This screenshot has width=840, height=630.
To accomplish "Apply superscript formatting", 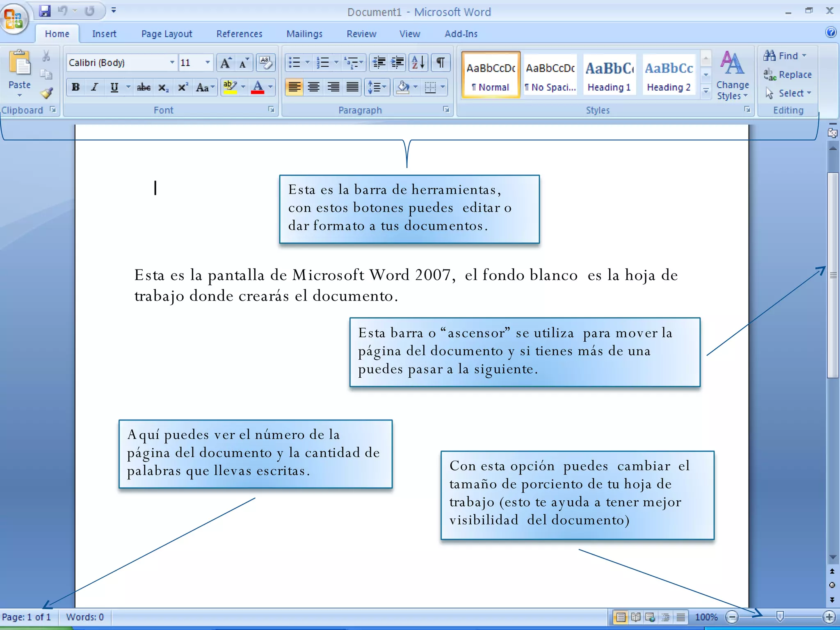I will (x=183, y=87).
